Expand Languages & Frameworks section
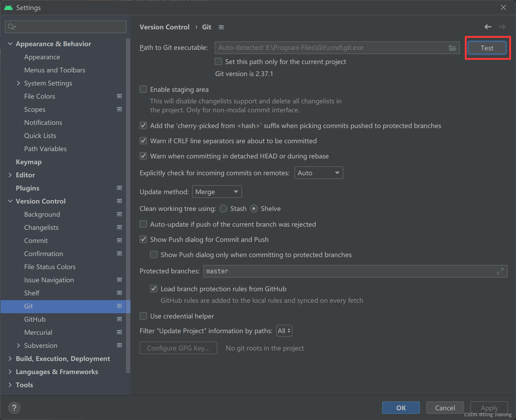Screen dimensions: 516x420 click(x=10, y=372)
